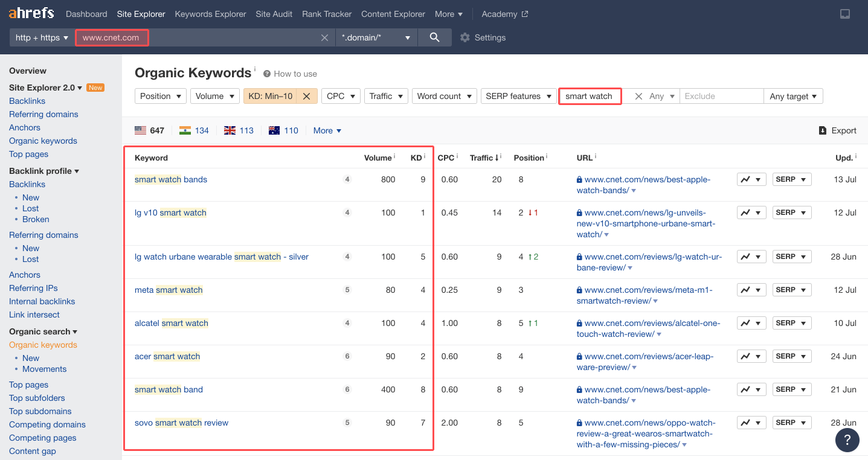Open Referring domains under Site Explorer 2.0
Screen dimensions: 868x460
43,114
